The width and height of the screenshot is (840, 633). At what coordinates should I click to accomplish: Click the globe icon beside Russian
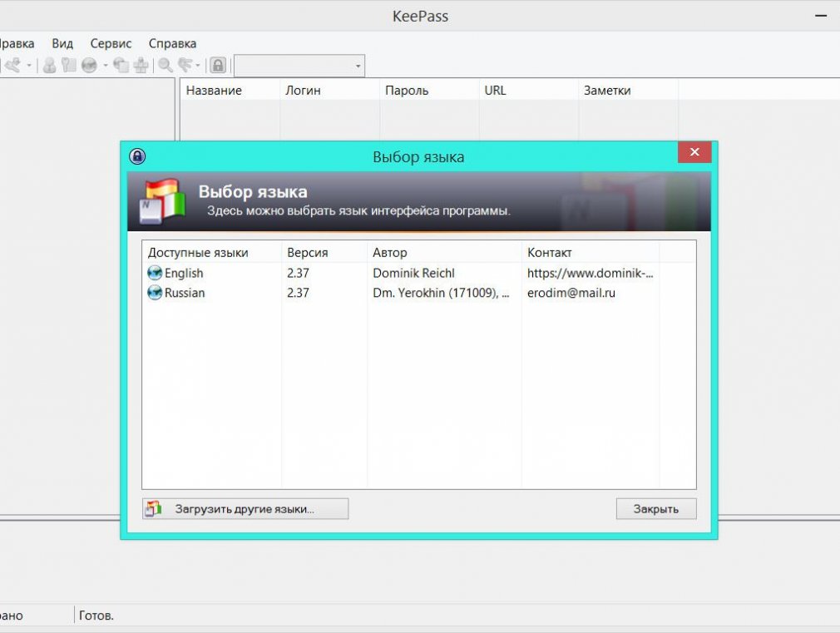155,293
